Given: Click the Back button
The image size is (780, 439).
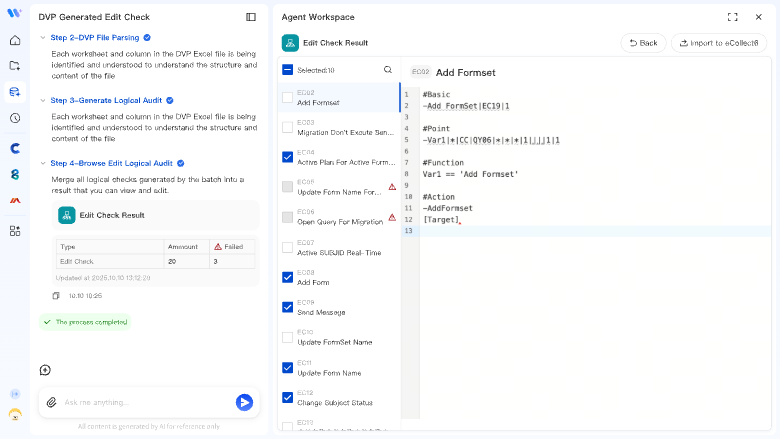Looking at the screenshot, I should 643,43.
